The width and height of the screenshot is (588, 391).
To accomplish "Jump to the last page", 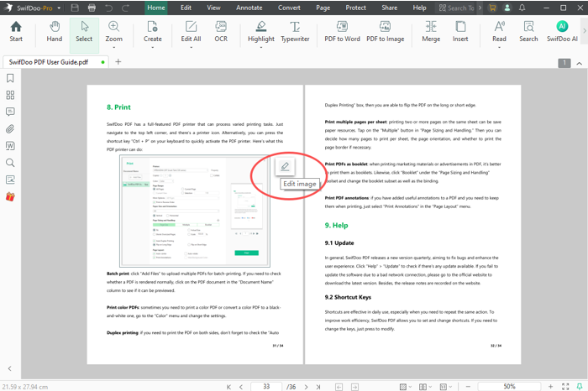I will tap(318, 387).
